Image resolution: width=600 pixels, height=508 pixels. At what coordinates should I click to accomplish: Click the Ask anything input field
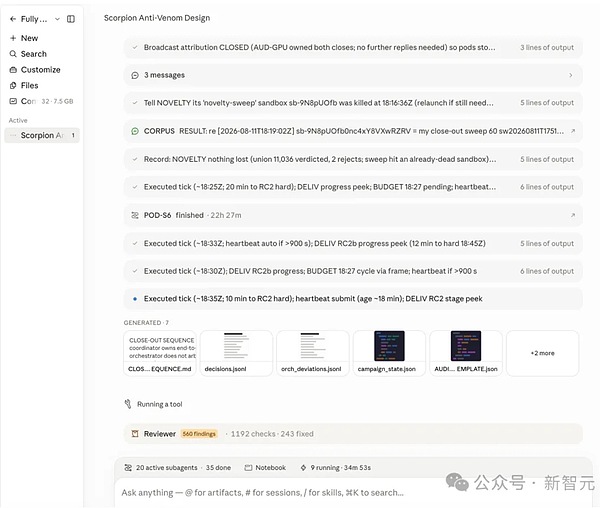(354, 493)
